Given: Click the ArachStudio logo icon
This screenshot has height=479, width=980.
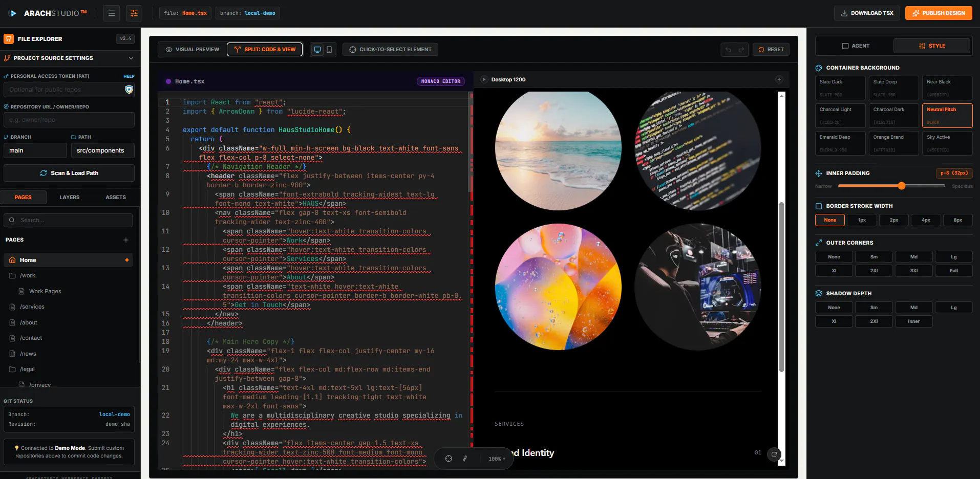Looking at the screenshot, I should coord(13,13).
